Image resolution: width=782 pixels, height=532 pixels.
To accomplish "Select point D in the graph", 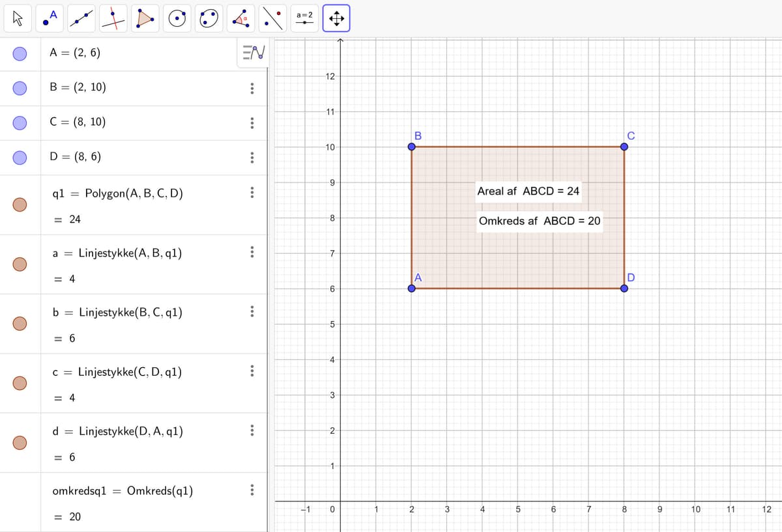I will pos(624,288).
